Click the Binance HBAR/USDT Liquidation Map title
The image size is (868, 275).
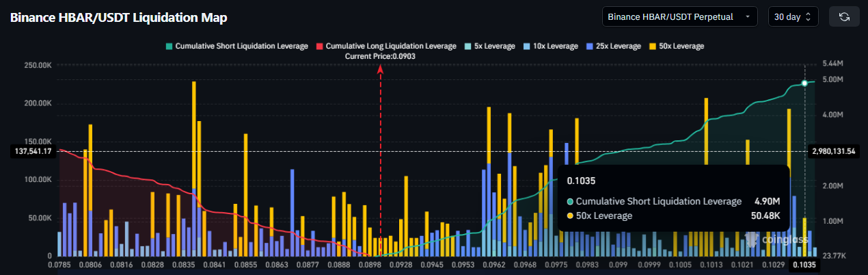pos(118,17)
